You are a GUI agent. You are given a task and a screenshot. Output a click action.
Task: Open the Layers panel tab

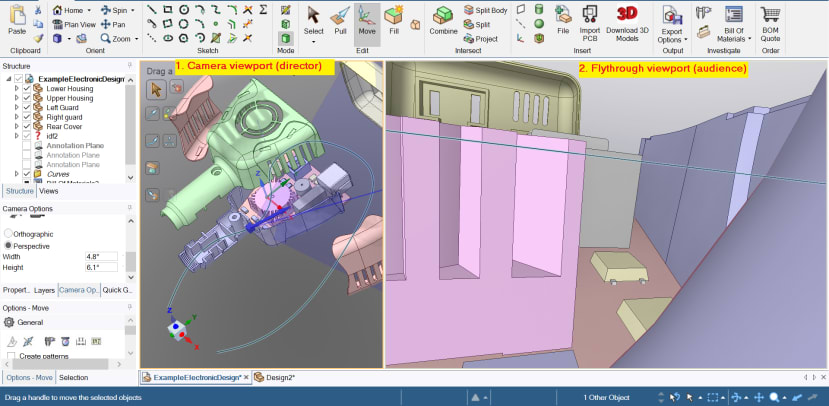pyautogui.click(x=44, y=290)
